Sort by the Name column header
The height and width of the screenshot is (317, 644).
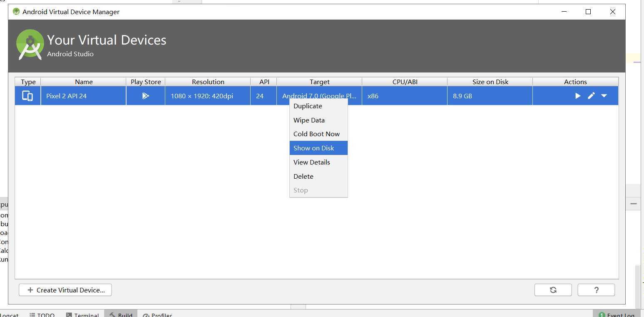click(x=84, y=82)
